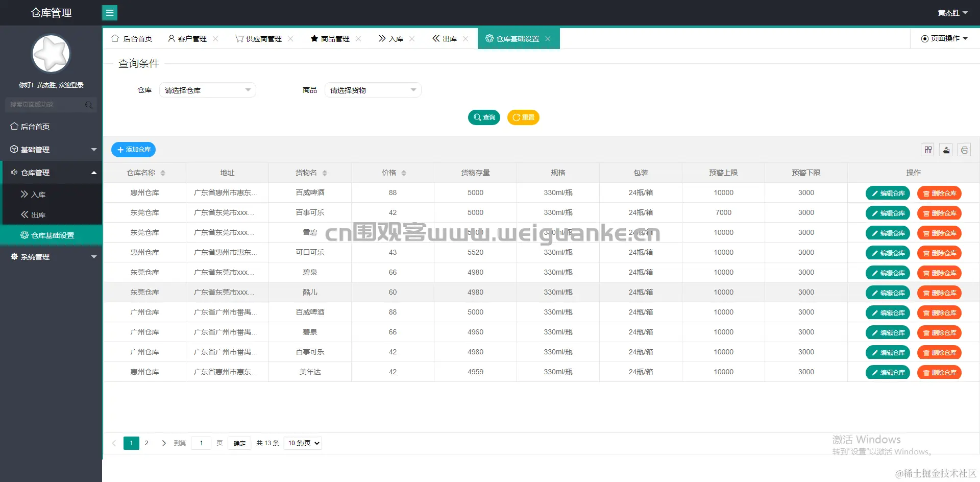
Task: Click the 7000 预警上限 cell
Action: click(x=723, y=213)
